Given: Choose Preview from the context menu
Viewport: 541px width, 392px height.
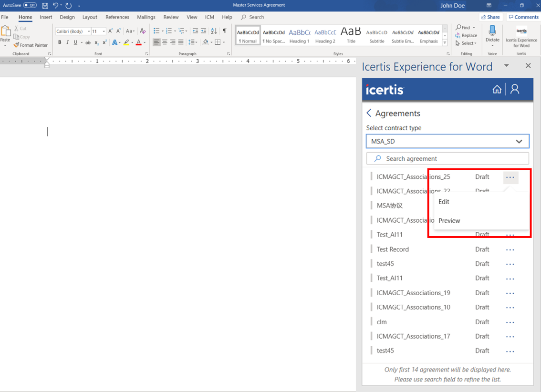Looking at the screenshot, I should (449, 221).
